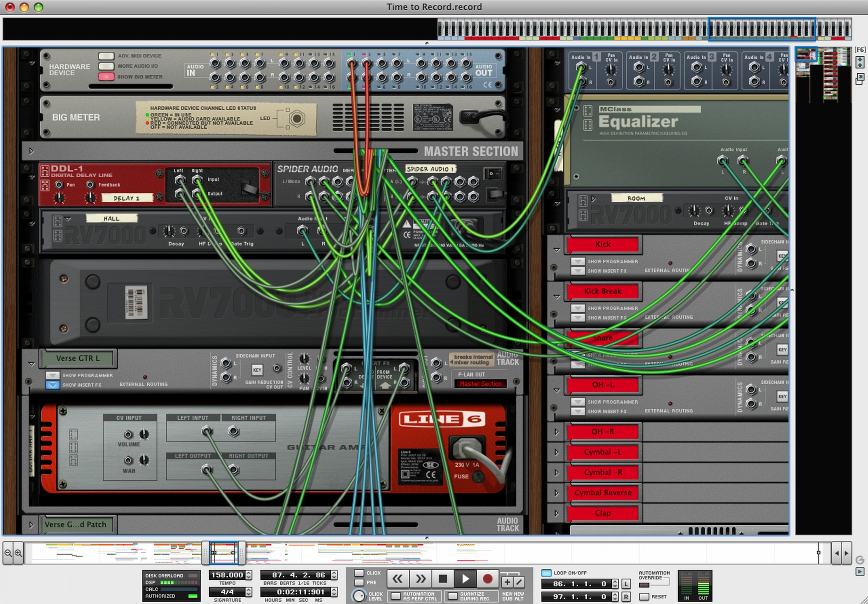Show Programmer on the Verse GTR L track
This screenshot has width=868, height=604.
pyautogui.click(x=52, y=375)
